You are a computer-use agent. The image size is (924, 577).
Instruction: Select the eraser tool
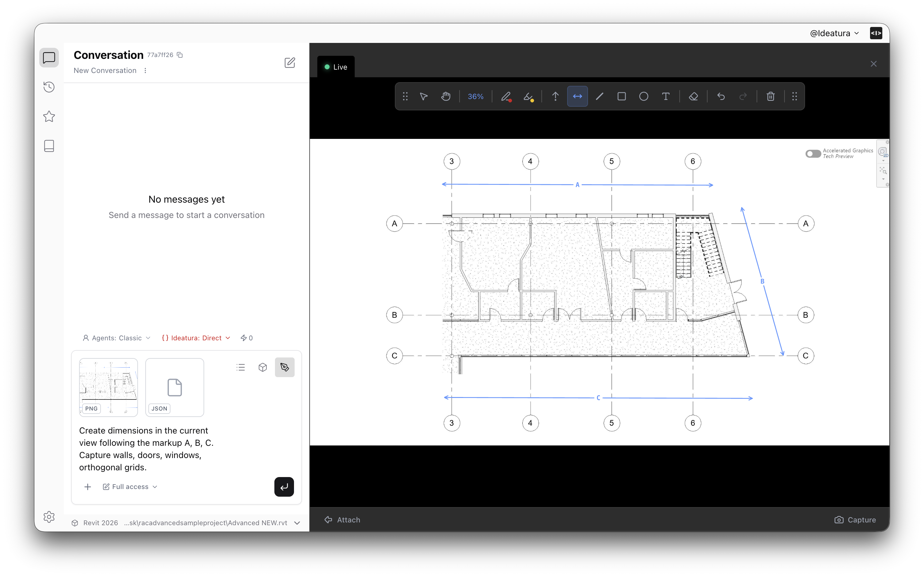(x=693, y=97)
